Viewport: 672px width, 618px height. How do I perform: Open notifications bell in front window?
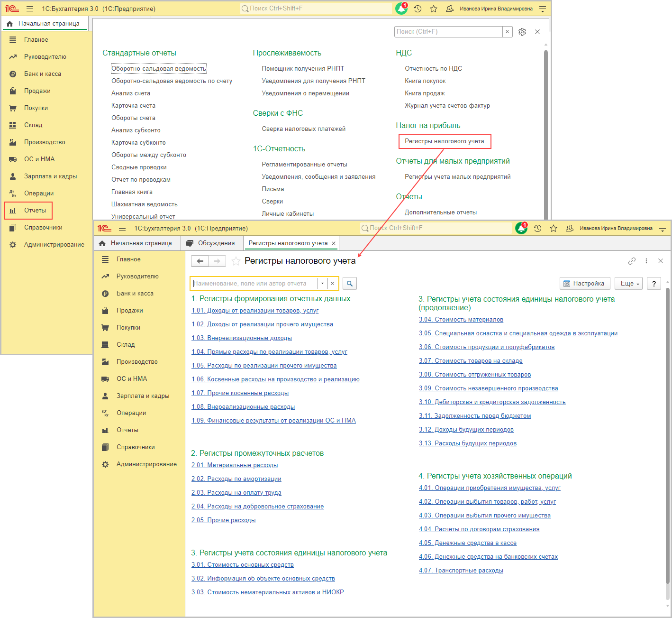coord(521,228)
